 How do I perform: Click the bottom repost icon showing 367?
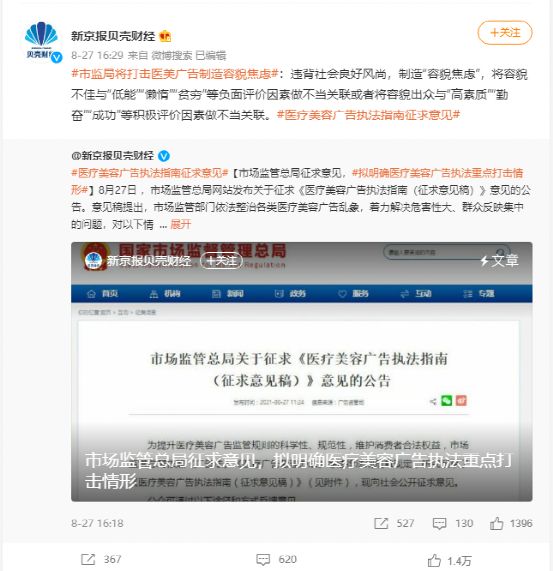click(88, 559)
